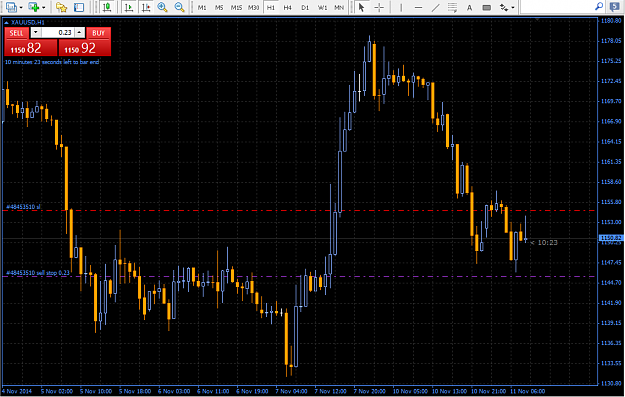Select the trendline drawing tool
The height and width of the screenshot is (397, 625).
[x=436, y=7]
